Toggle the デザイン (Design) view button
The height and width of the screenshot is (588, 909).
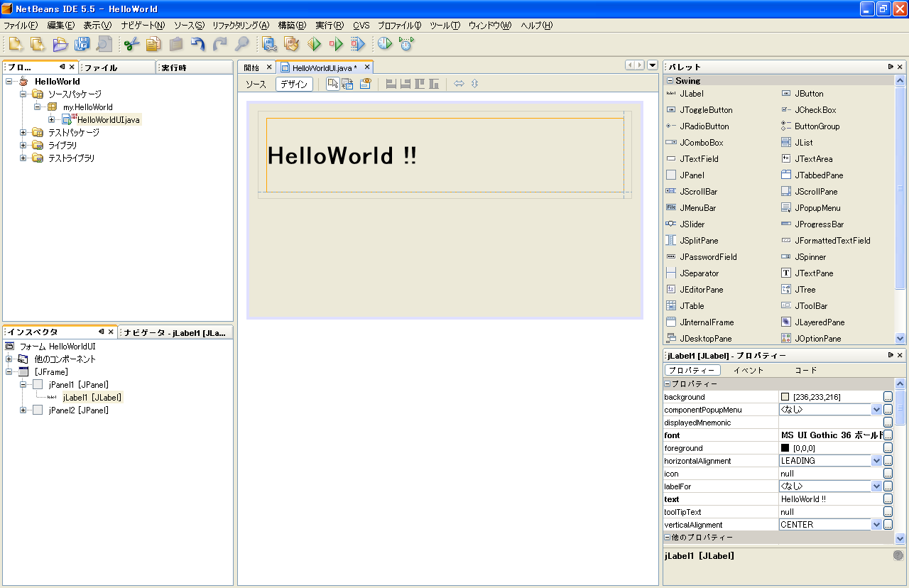pyautogui.click(x=294, y=85)
